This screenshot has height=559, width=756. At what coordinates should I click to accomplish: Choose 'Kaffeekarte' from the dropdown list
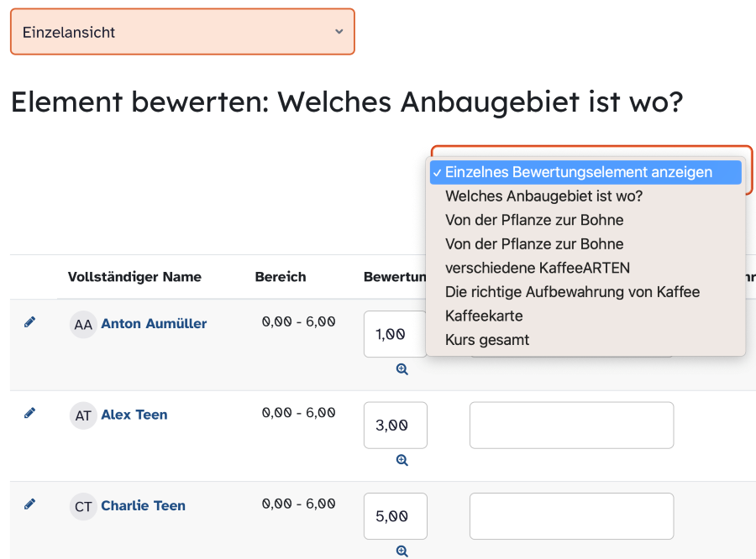[484, 316]
